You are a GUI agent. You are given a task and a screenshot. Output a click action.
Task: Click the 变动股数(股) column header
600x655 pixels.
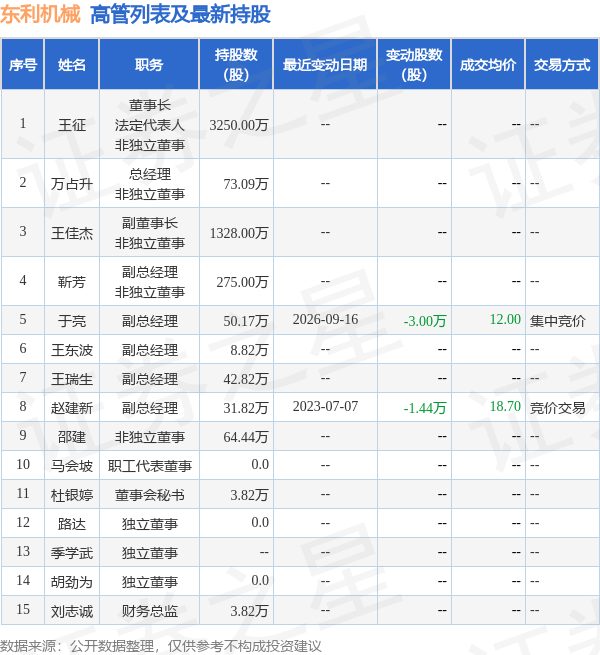coord(414,64)
